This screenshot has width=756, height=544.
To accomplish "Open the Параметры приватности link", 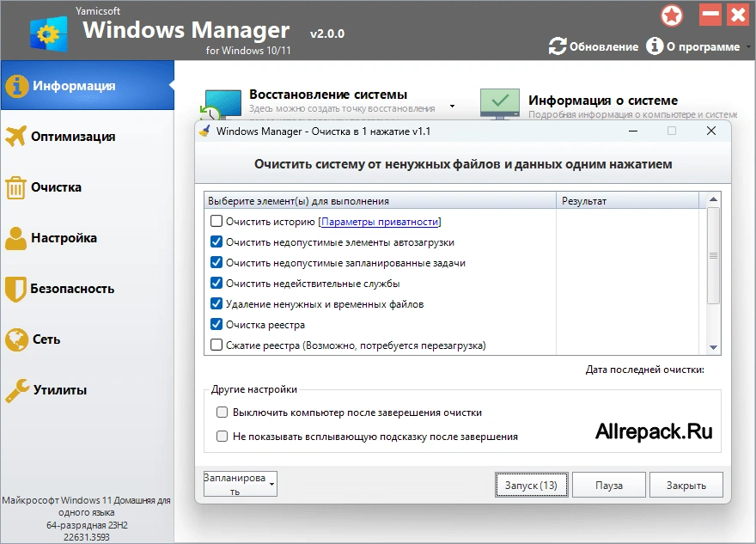I will click(x=380, y=222).
